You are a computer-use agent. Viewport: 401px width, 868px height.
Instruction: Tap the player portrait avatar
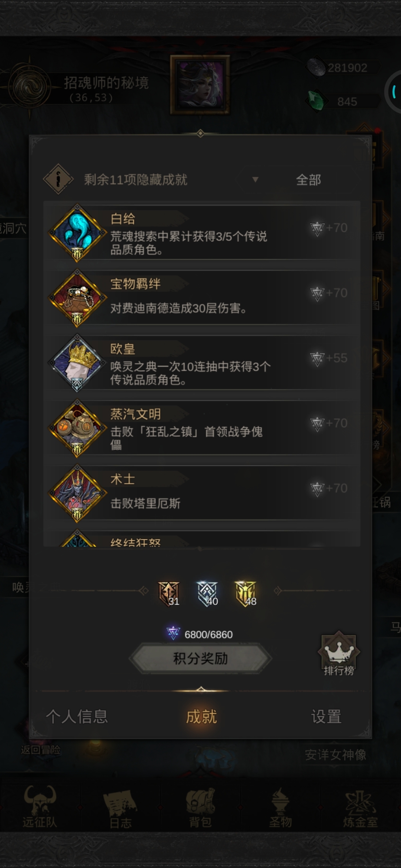point(200,85)
